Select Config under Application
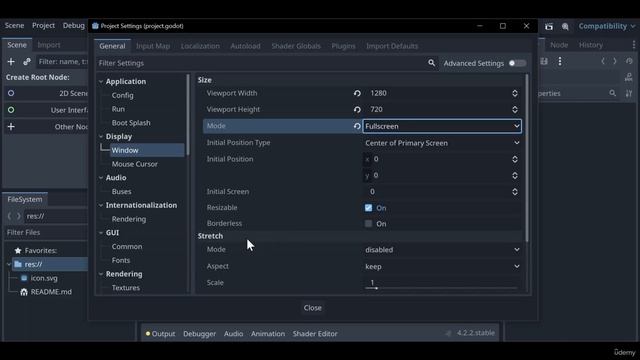The width and height of the screenshot is (640, 360). tap(122, 95)
